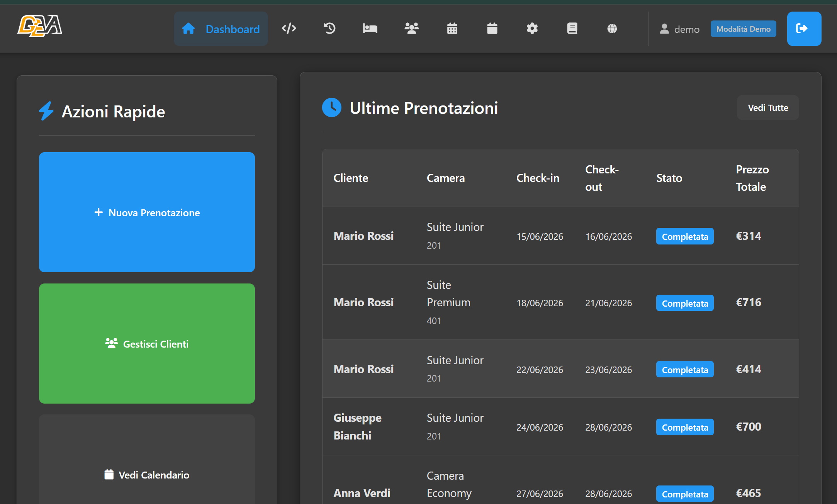This screenshot has width=837, height=504.
Task: Click the blue logout icon button
Action: (x=804, y=29)
